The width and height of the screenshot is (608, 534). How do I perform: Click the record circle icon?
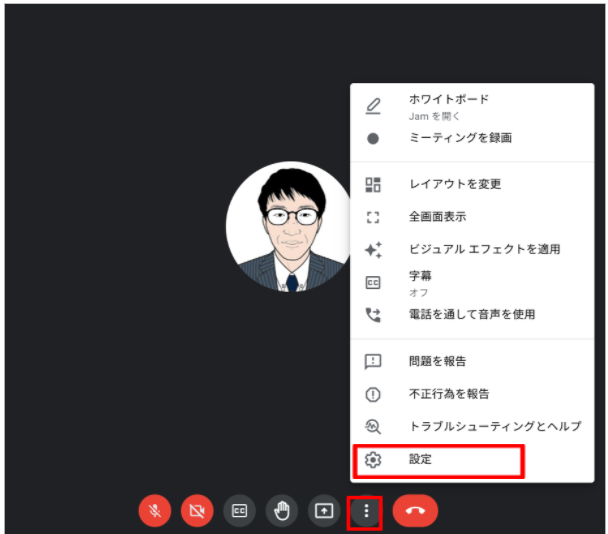click(x=373, y=138)
